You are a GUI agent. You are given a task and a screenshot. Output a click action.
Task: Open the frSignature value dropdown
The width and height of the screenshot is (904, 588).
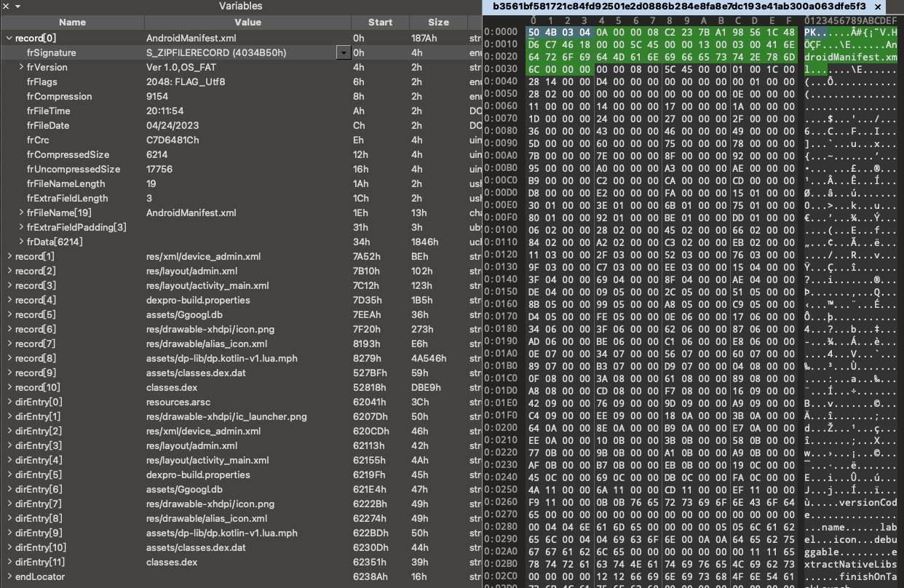(x=342, y=52)
